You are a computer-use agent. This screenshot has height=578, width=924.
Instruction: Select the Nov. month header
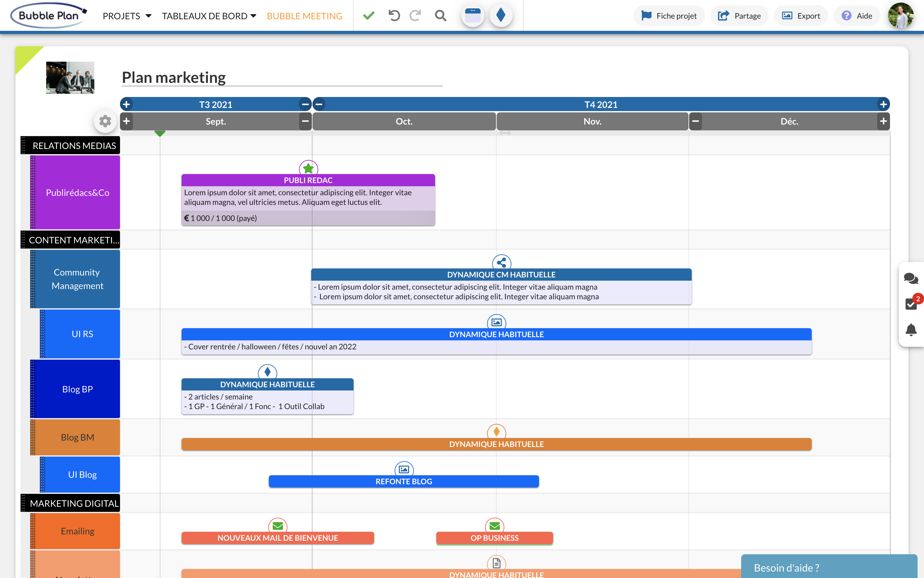[592, 121]
